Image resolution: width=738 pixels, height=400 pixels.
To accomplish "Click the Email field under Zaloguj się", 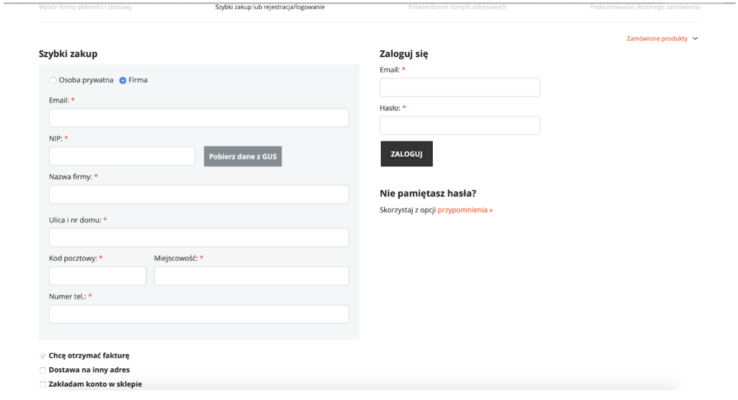I will pyautogui.click(x=459, y=87).
